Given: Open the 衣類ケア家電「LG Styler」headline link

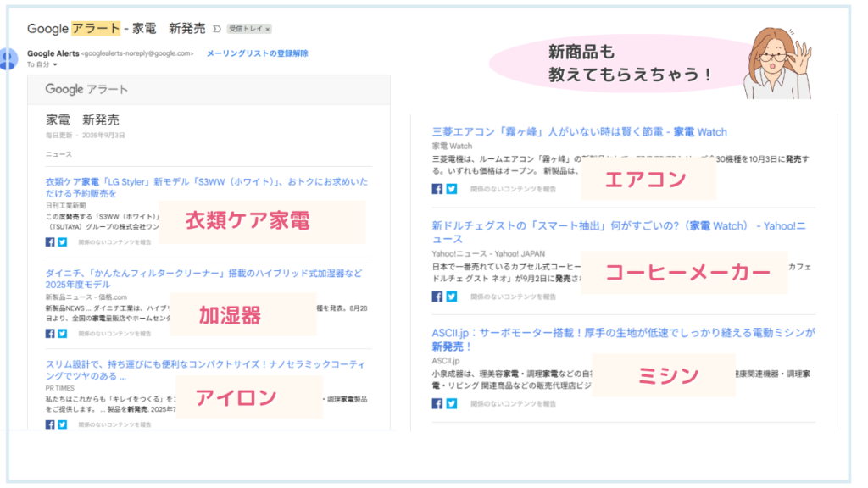Looking at the screenshot, I should point(207,187).
